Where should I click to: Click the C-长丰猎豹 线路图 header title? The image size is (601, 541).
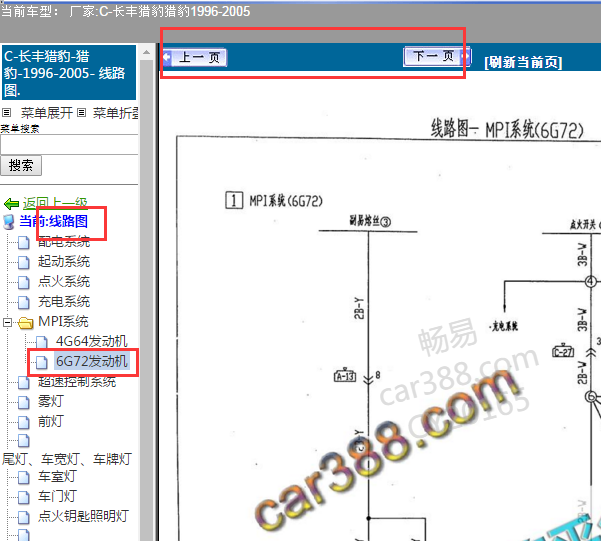[69, 73]
